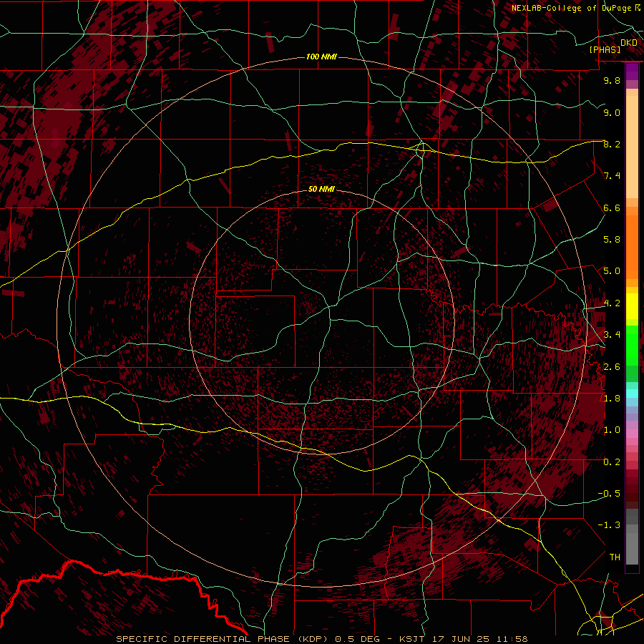Screen dimensions: 644x644
Task: Click the purple top segment of the color bar
Action: 632,72
